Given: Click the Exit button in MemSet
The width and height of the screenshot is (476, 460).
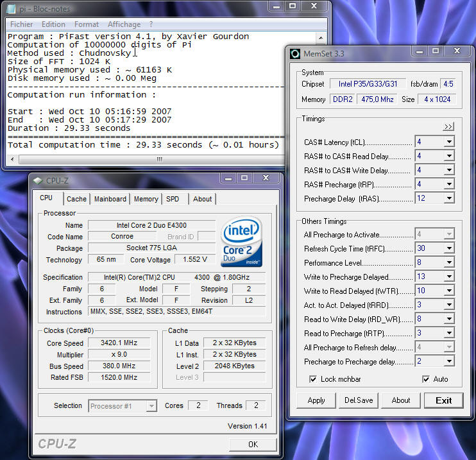Looking at the screenshot, I should pyautogui.click(x=443, y=400).
